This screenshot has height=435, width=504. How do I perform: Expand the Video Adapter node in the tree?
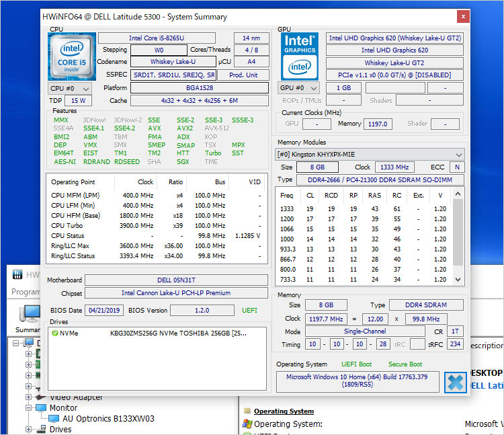[x=29, y=397]
